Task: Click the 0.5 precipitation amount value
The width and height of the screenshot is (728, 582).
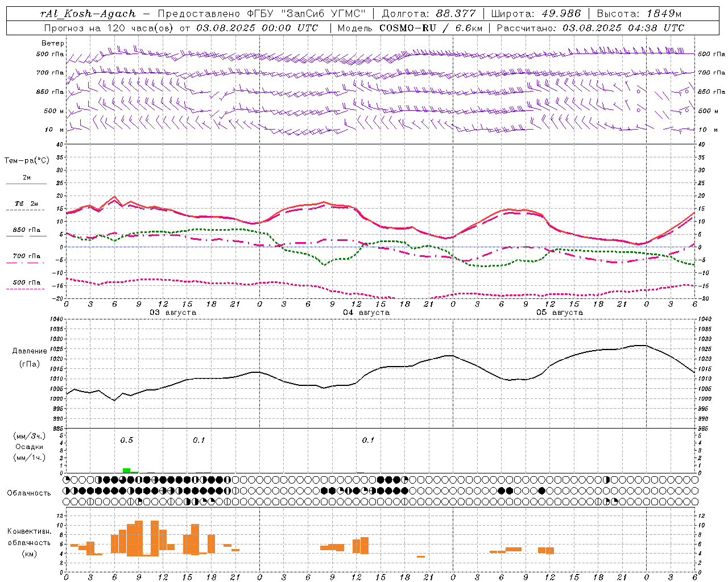Action: point(126,440)
